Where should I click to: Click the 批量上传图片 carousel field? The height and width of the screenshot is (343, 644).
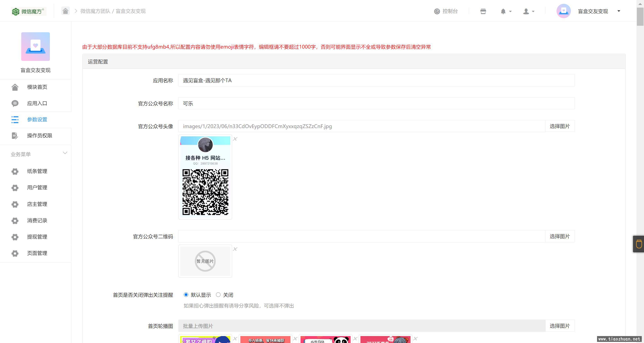[x=362, y=326]
